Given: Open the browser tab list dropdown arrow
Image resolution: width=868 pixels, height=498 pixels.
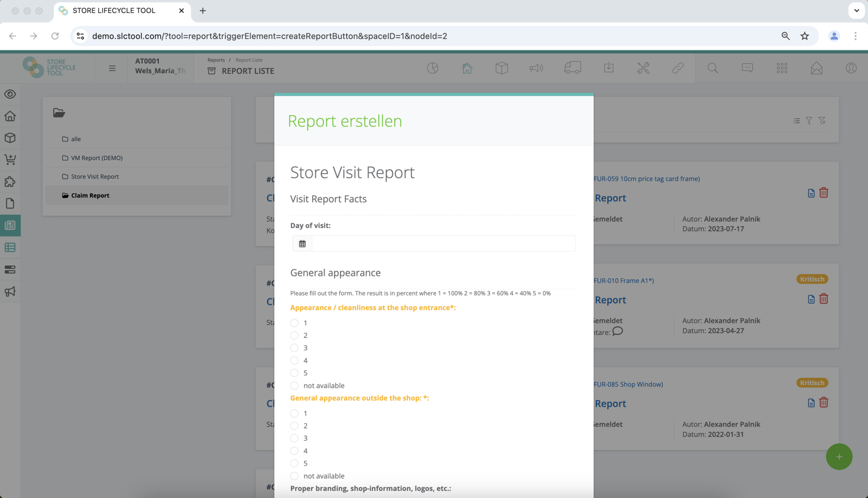Looking at the screenshot, I should pyautogui.click(x=856, y=11).
